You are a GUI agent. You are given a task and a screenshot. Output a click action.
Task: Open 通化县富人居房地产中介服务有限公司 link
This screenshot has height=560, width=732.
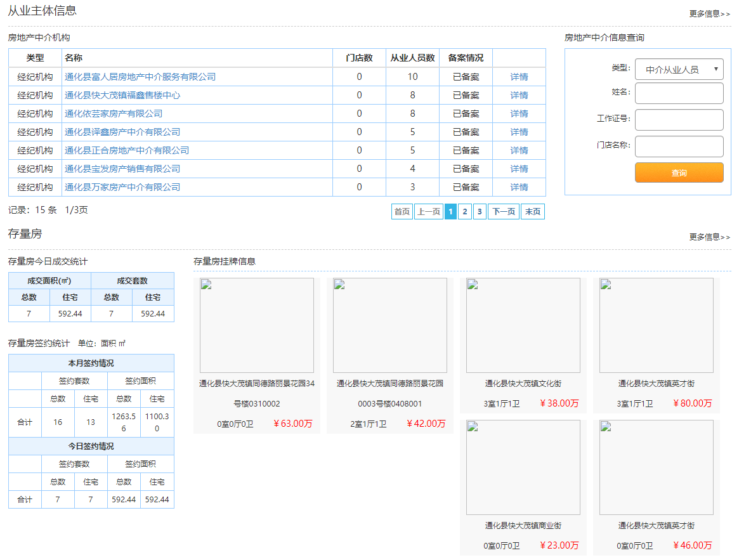[x=140, y=77]
